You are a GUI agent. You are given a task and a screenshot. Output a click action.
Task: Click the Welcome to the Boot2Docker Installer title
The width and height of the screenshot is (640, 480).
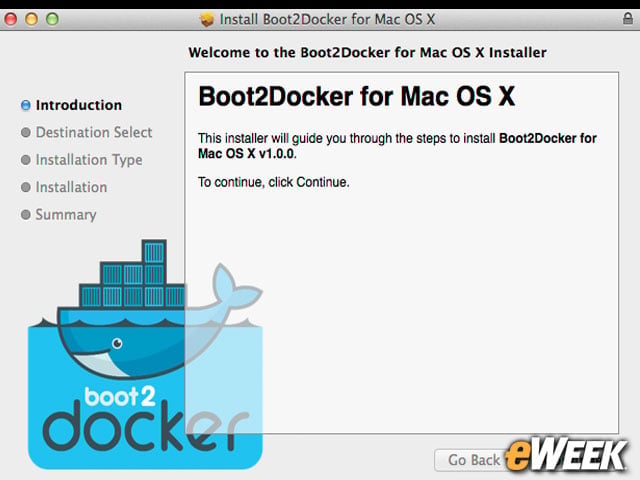367,53
